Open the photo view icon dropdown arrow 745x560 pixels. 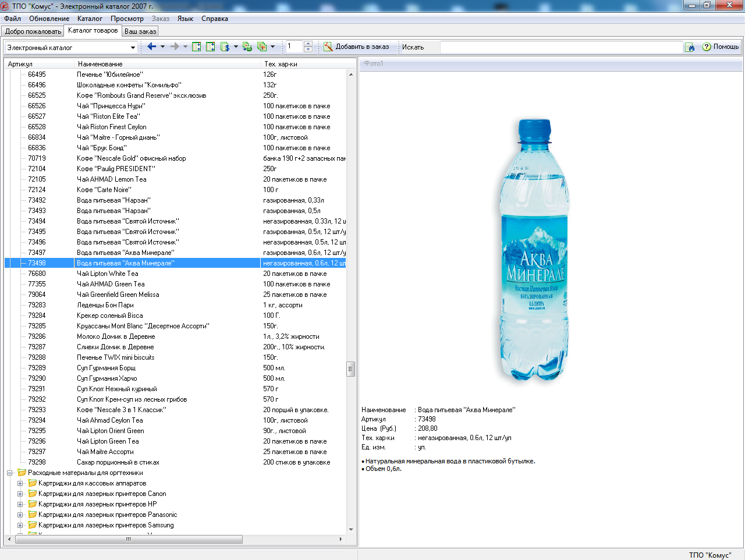(272, 47)
